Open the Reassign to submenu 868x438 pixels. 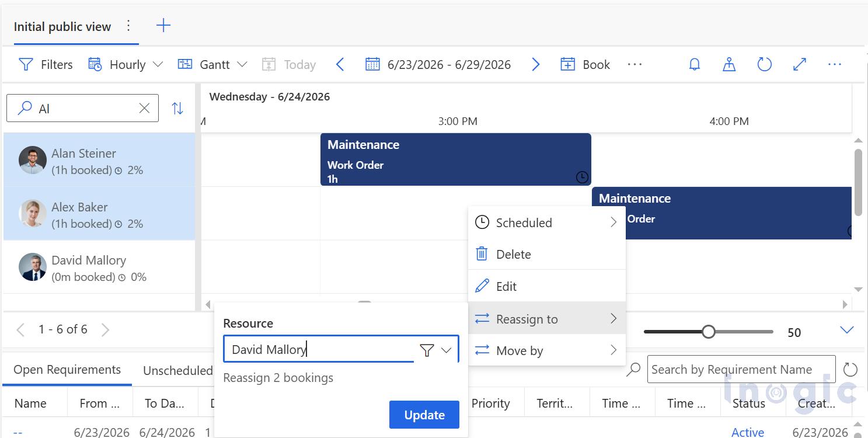tap(547, 318)
